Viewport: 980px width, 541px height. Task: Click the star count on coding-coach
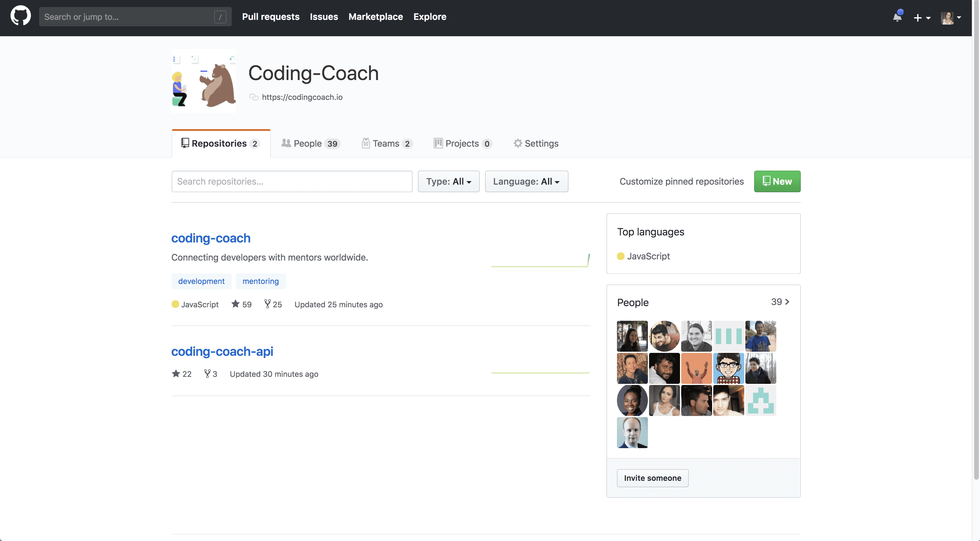(241, 304)
